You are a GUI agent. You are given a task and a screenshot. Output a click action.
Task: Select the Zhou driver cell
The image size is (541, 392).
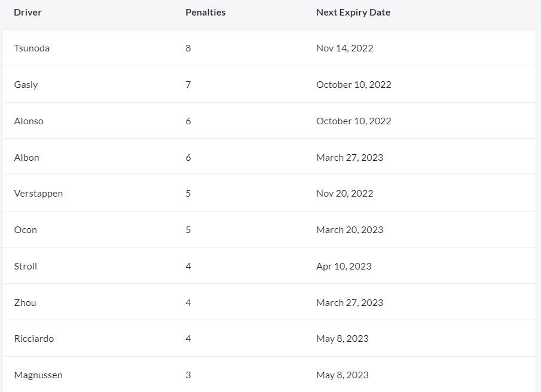tap(25, 303)
